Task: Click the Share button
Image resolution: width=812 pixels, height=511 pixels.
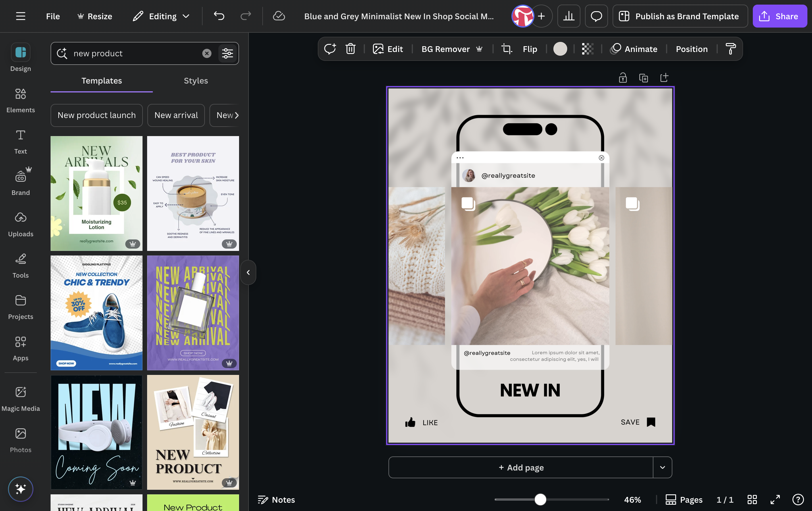Action: pyautogui.click(x=780, y=16)
